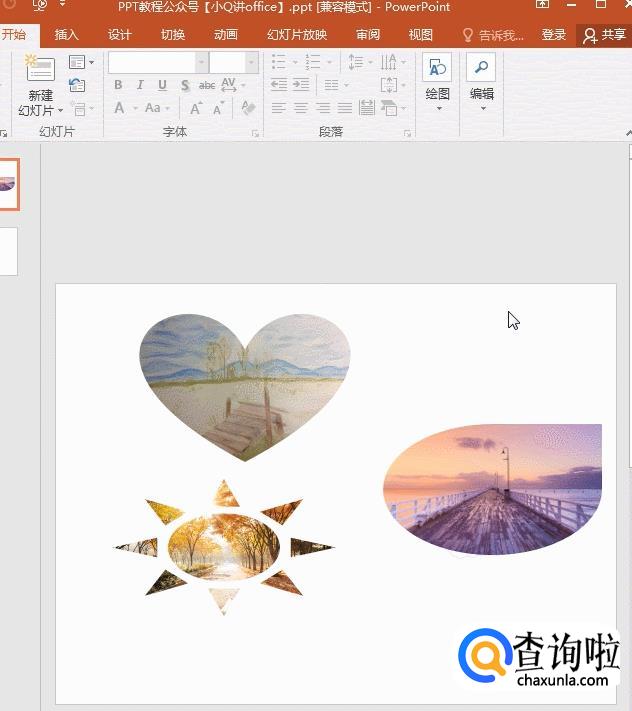Open the 审阅 Review tab
632x711 pixels.
click(x=368, y=34)
